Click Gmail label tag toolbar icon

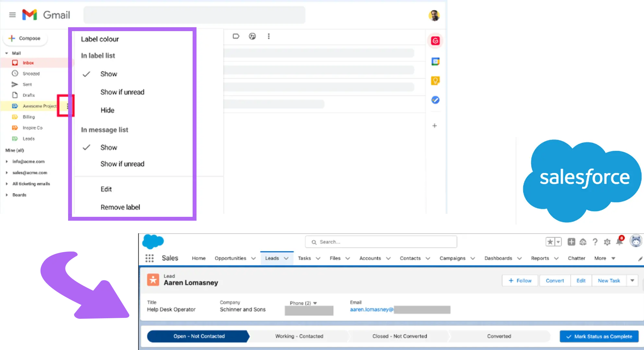coord(236,36)
